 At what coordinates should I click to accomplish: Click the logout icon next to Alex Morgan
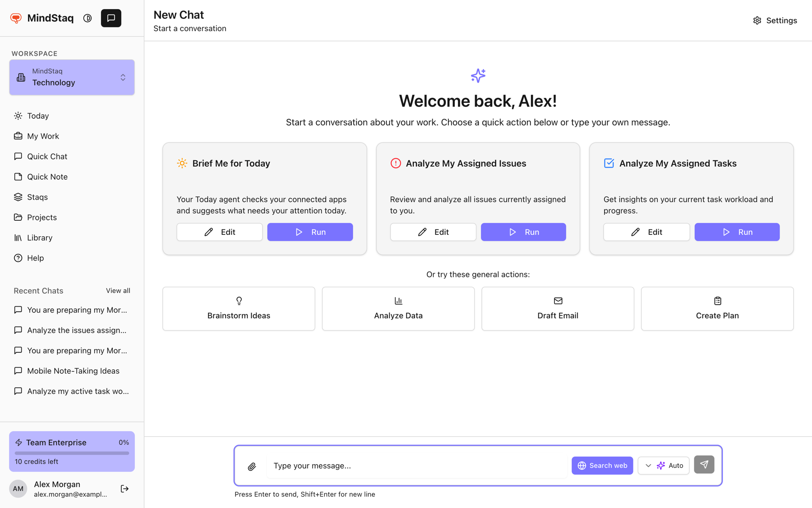(125, 489)
